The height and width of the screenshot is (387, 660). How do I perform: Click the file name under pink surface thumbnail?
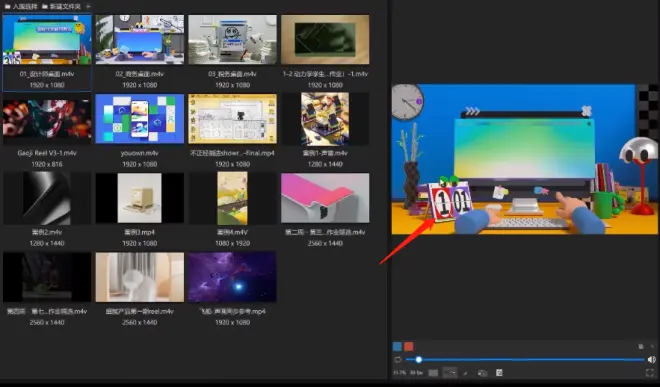click(x=325, y=232)
